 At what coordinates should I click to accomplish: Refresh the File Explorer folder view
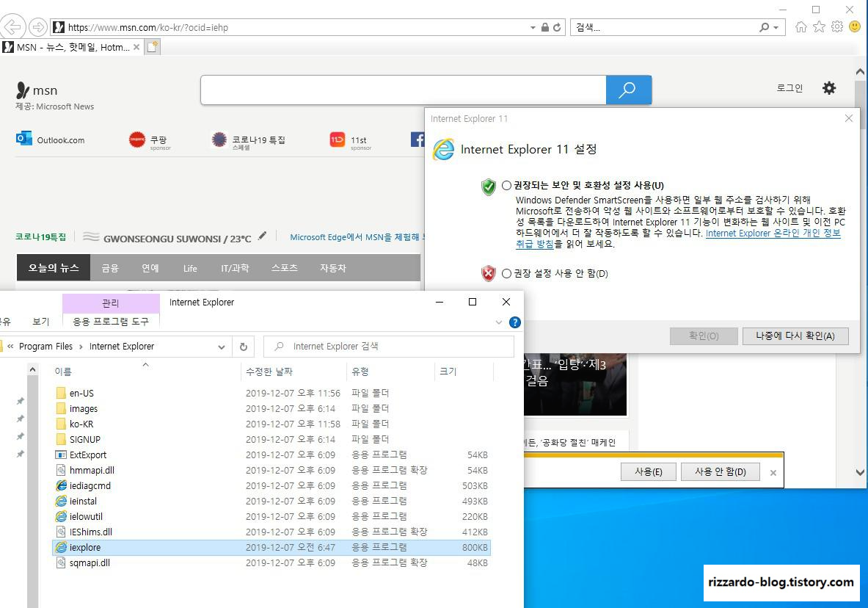click(x=244, y=347)
